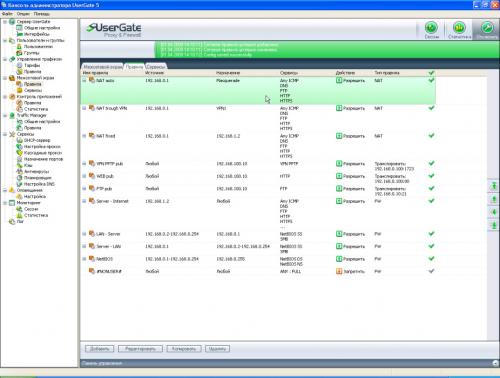Open Лог item at tree bottom
Viewport: 500px width, 378px height.
pos(20,221)
